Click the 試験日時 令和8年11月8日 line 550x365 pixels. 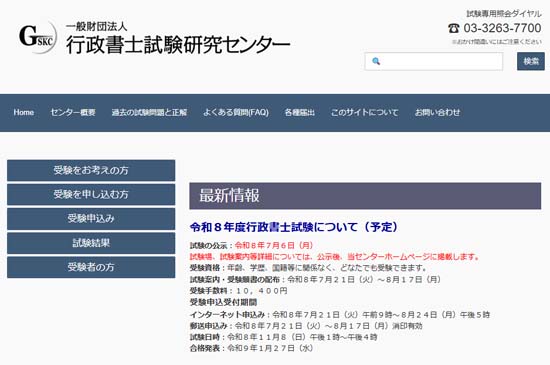283,337
